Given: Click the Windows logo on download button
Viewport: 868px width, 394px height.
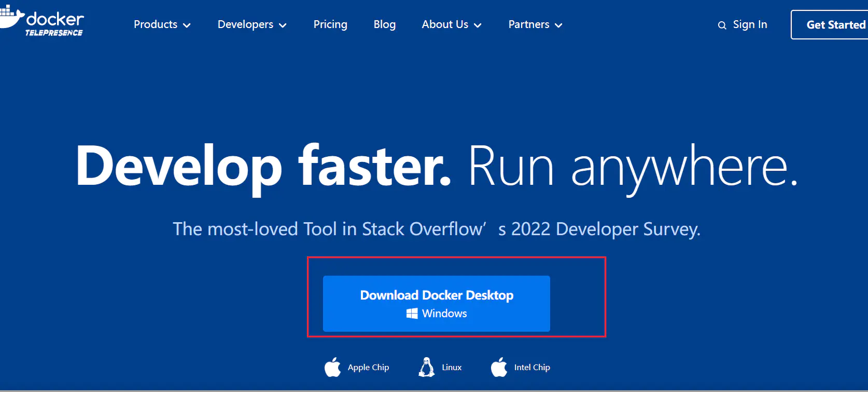Looking at the screenshot, I should click(x=412, y=314).
